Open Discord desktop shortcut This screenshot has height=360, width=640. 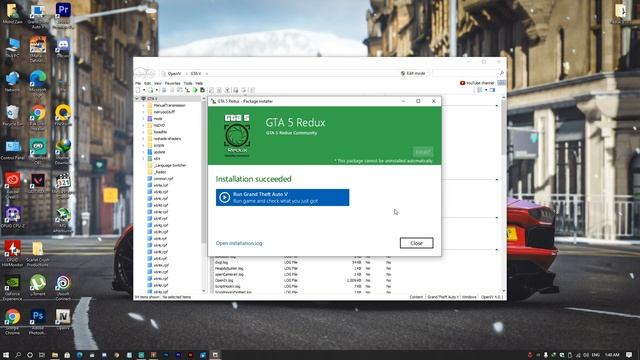point(63,48)
